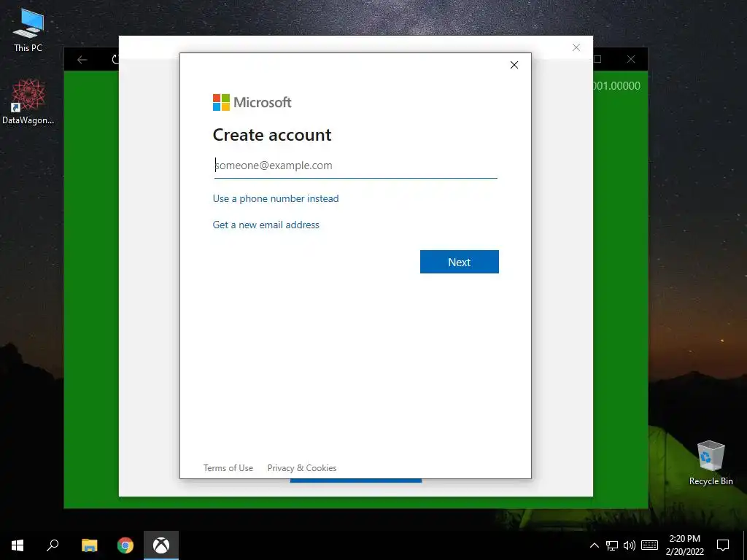This screenshot has height=560, width=747.
Task: Go back in the Xbox window
Action: [82, 59]
